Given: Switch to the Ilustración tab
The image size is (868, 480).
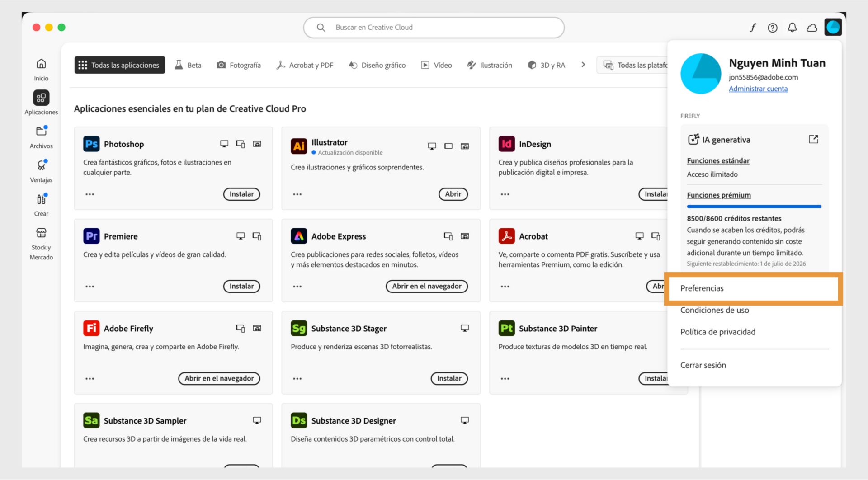Looking at the screenshot, I should pos(490,65).
